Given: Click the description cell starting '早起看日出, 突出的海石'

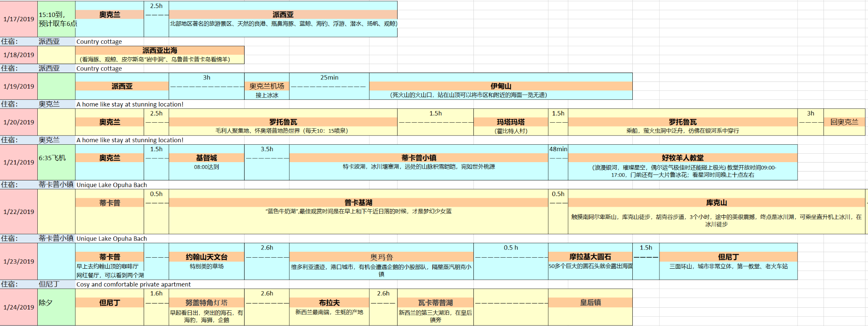Looking at the screenshot, I should click(206, 316).
